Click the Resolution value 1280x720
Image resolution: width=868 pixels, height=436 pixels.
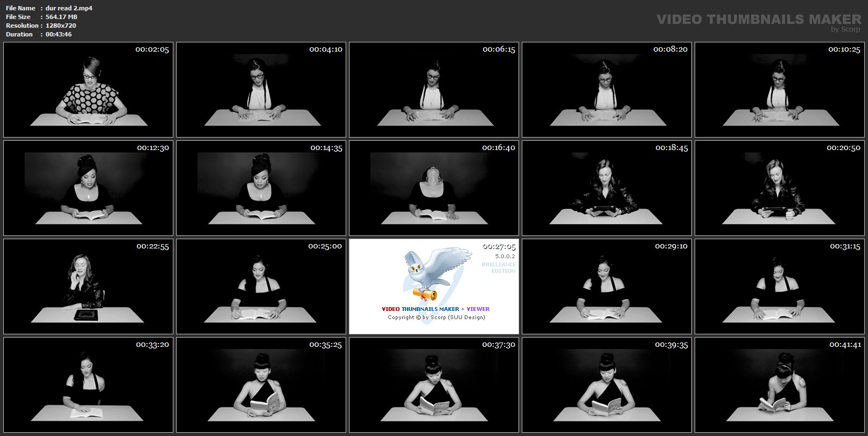(61, 26)
